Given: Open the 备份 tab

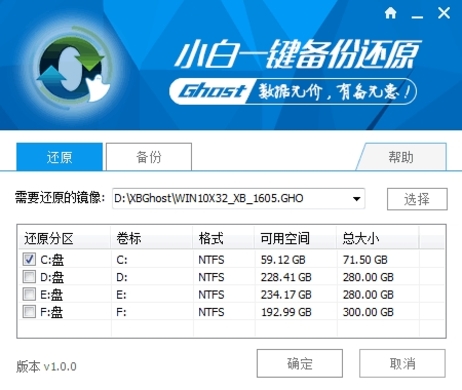Looking at the screenshot, I should [x=149, y=157].
